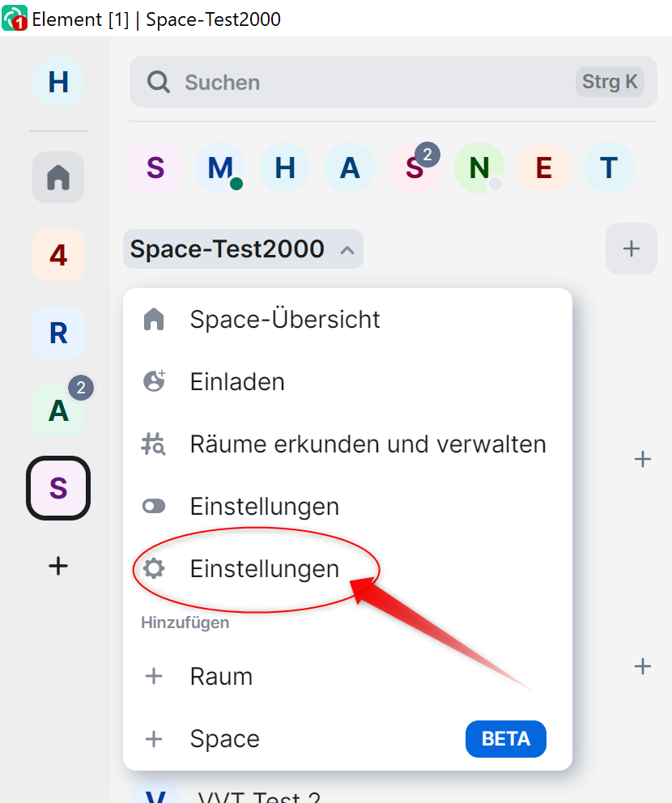The image size is (672, 803).
Task: Open the space with the red 4 avatar
Action: tap(58, 255)
